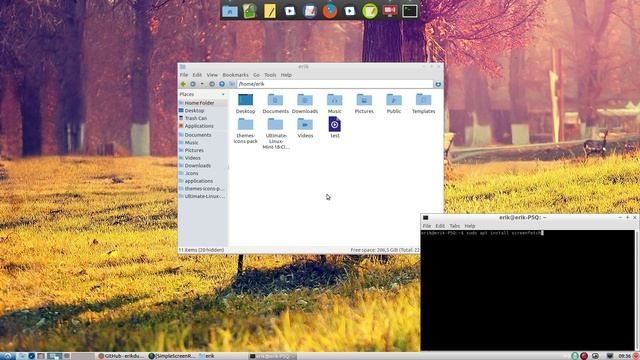
Task: Open the Edit menu in terminal window
Action: (x=440, y=226)
